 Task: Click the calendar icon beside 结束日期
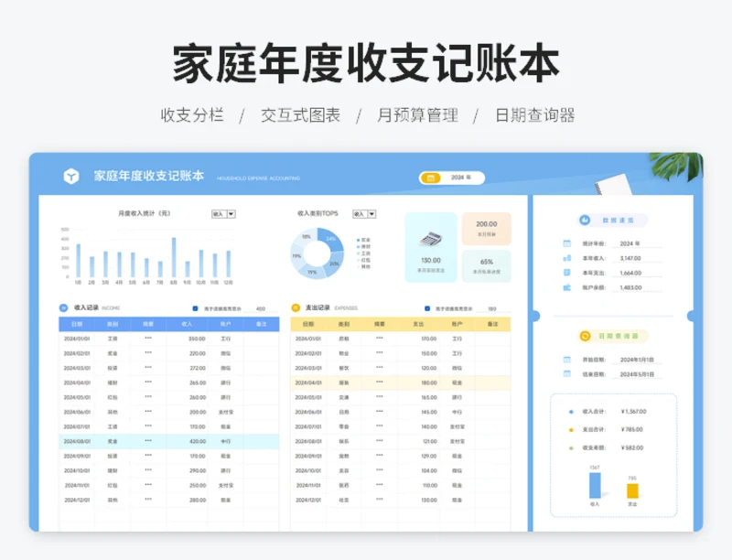[566, 374]
